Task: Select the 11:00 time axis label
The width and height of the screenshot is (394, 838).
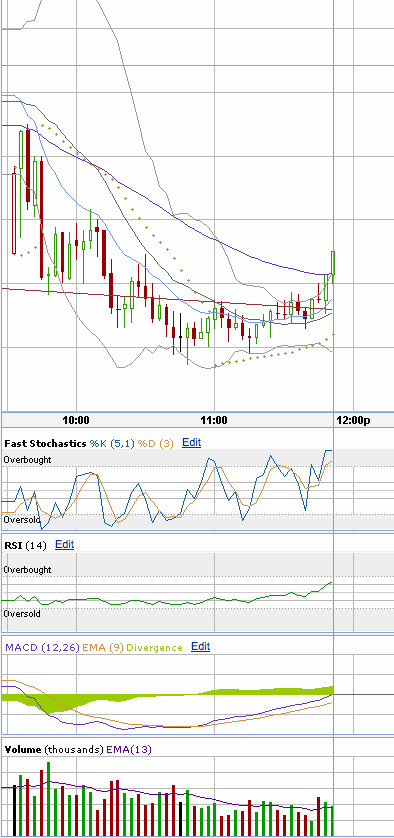Action: pyautogui.click(x=214, y=421)
